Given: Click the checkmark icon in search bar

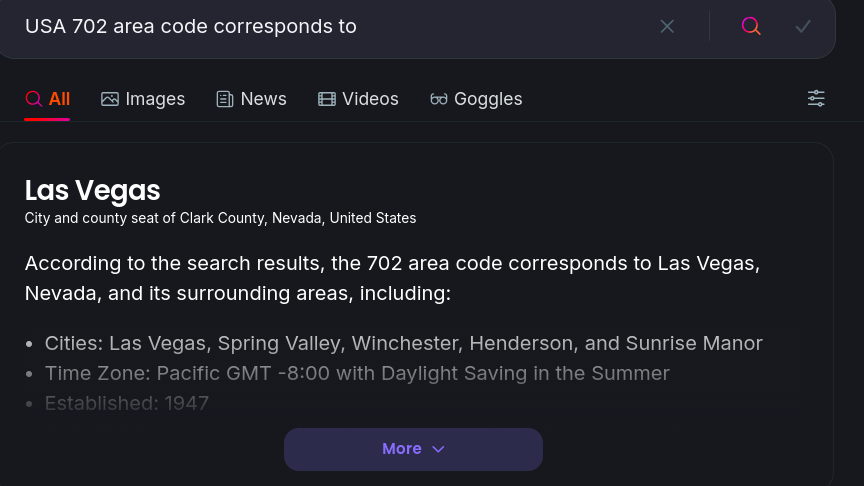Looking at the screenshot, I should (x=803, y=26).
